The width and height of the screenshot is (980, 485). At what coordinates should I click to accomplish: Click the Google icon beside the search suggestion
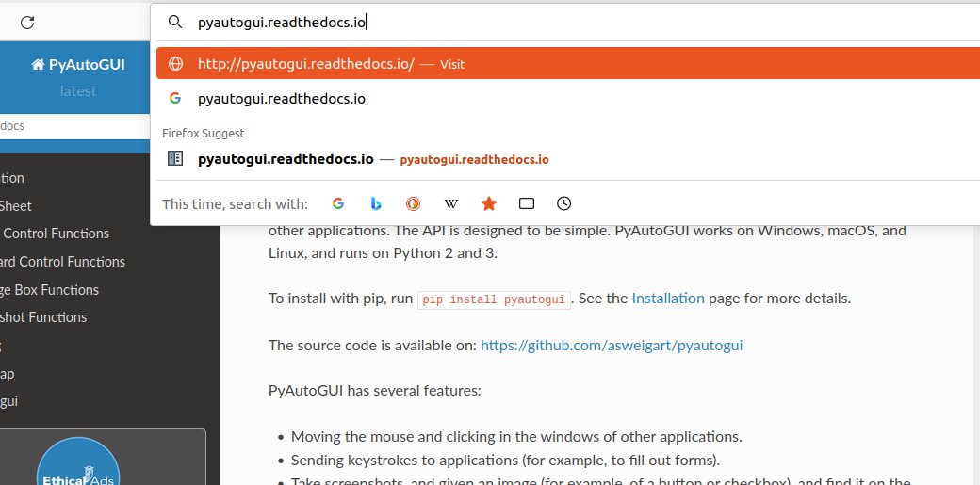(x=175, y=99)
